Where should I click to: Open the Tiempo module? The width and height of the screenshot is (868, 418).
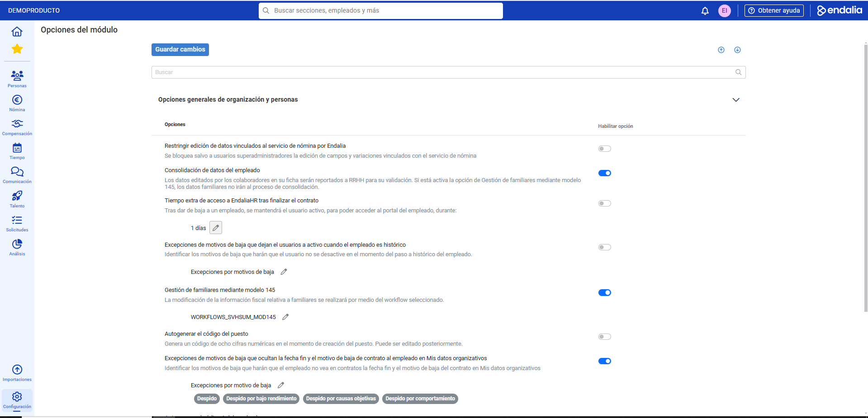(17, 151)
